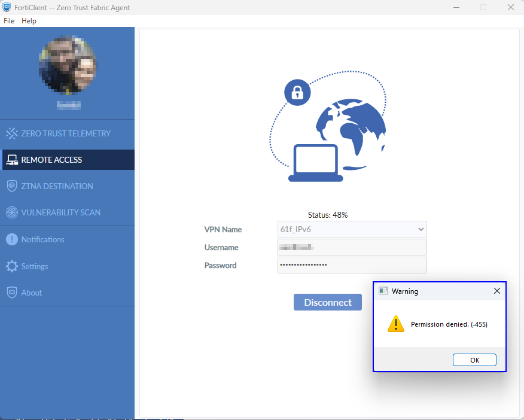524x420 pixels.
Task: Click the Disconnect button
Action: 328,302
